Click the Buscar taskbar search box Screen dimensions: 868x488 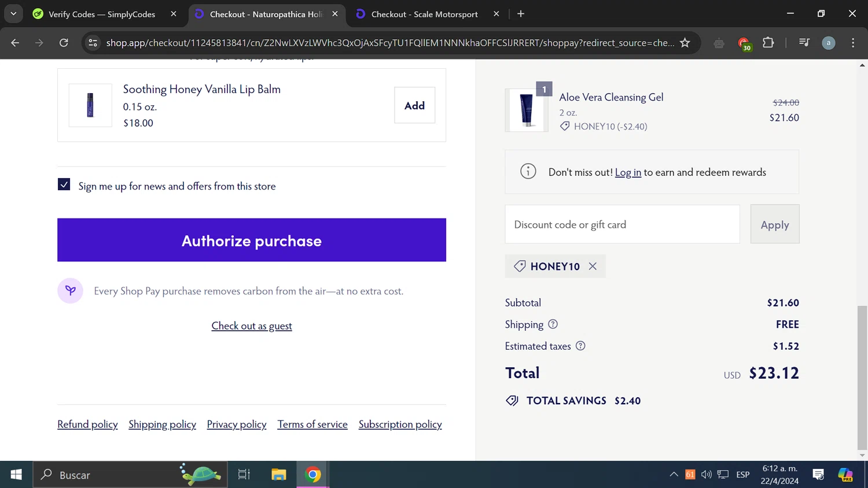[130, 475]
